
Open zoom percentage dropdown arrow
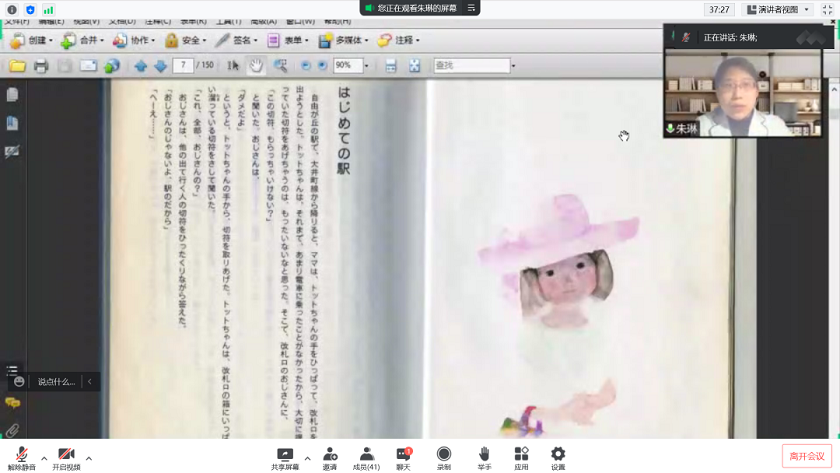366,66
